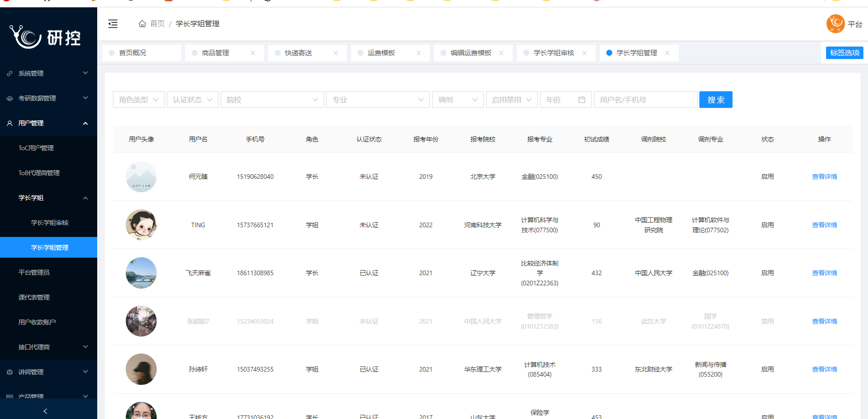868x419 pixels.
Task: Open 查看详情 for 飞天麻雀
Action: click(x=824, y=273)
